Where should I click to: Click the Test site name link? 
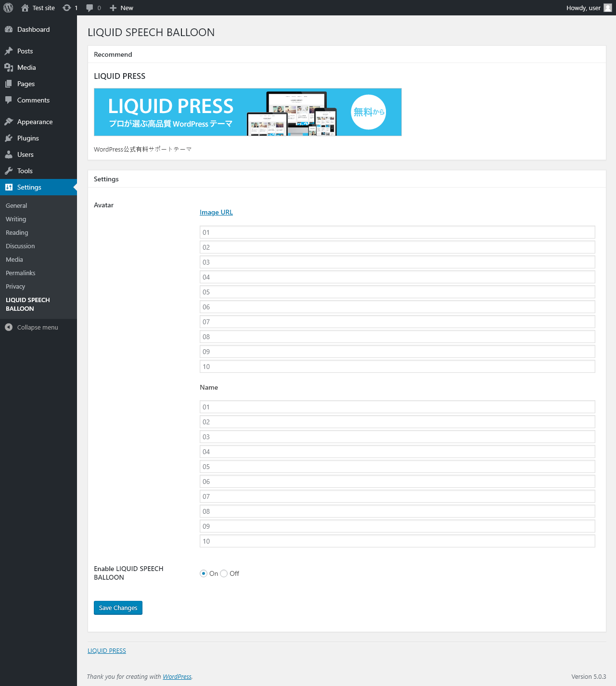[x=44, y=8]
